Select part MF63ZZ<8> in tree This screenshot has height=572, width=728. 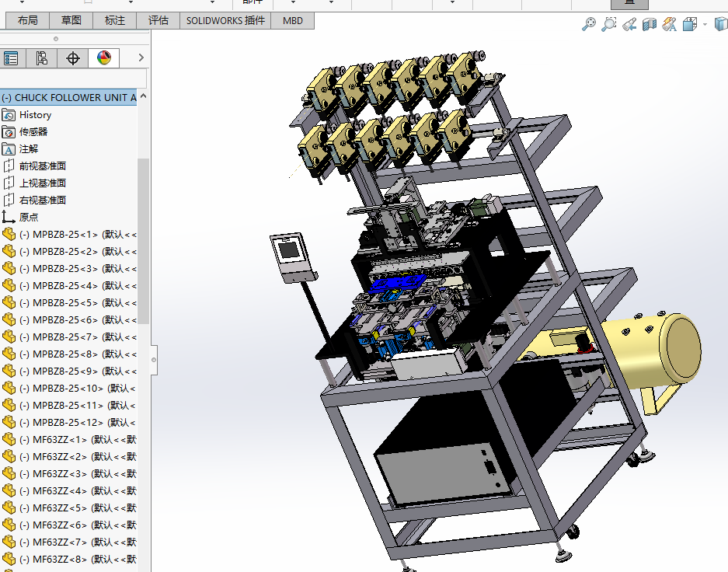pos(68,559)
